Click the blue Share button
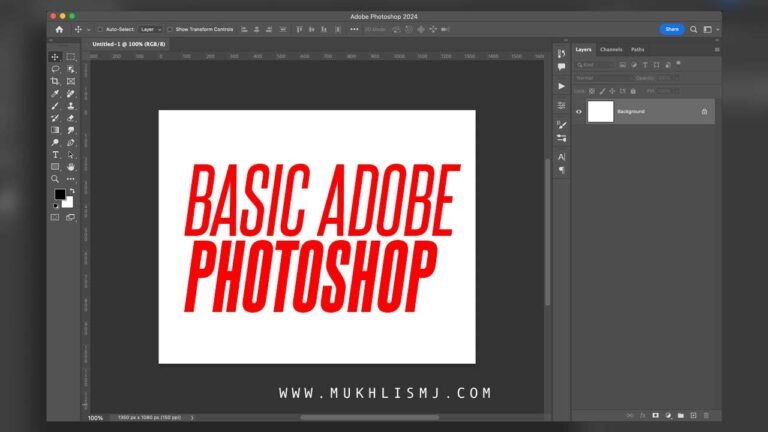This screenshot has height=432, width=768. (x=671, y=29)
